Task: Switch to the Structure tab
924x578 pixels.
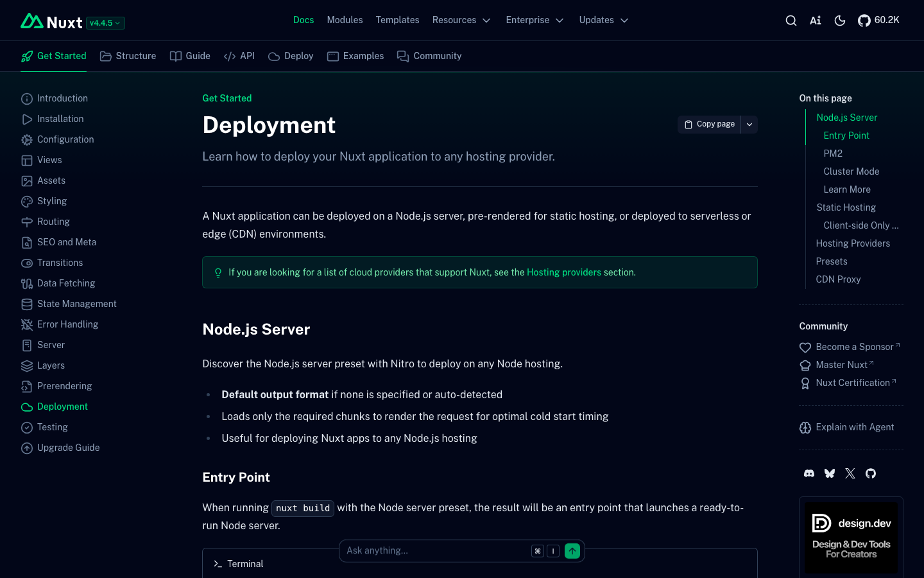Action: click(x=128, y=56)
